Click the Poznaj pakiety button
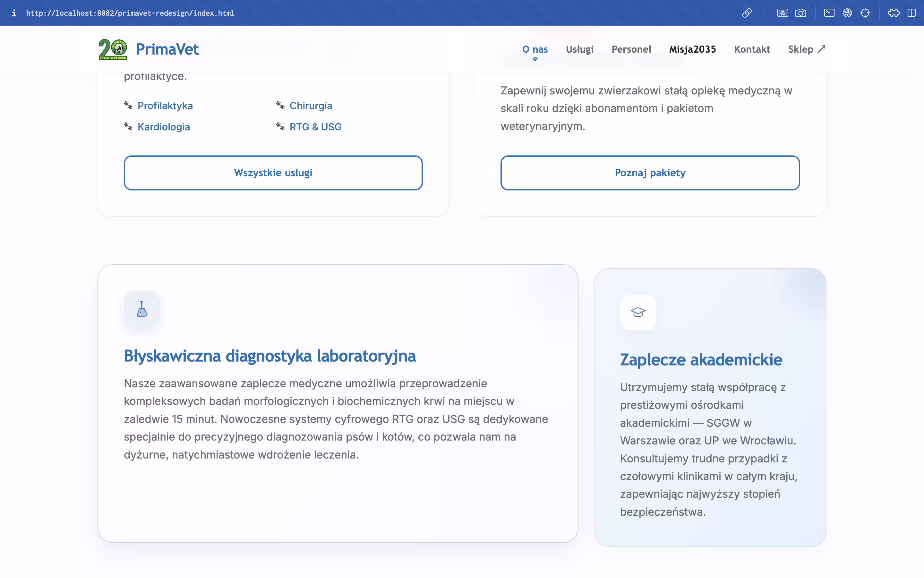 (x=650, y=173)
